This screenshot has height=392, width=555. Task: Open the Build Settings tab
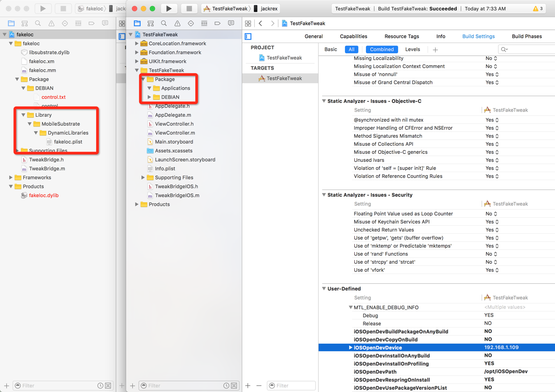click(479, 36)
